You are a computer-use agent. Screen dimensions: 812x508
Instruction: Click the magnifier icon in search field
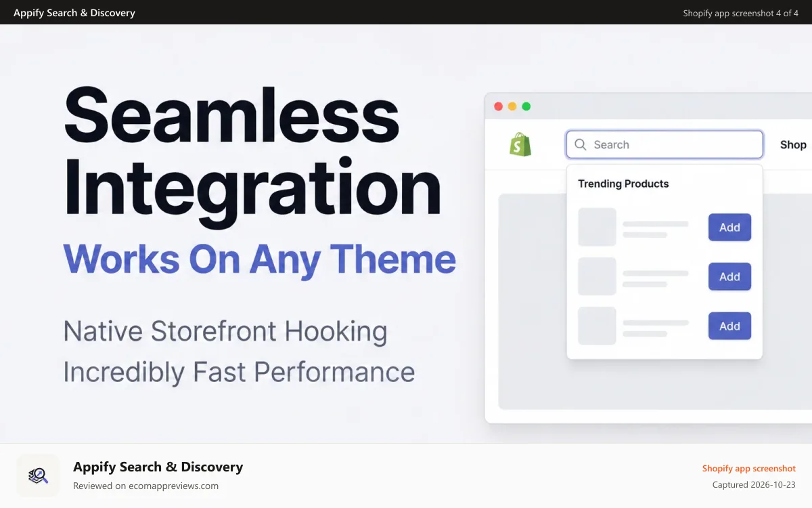pyautogui.click(x=580, y=144)
